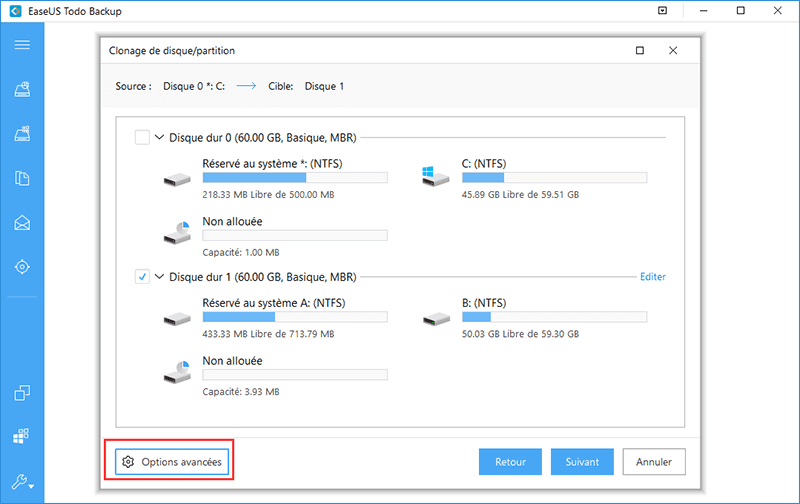This screenshot has width=800, height=504.
Task: Open the mail backup envelope icon
Action: [22, 223]
